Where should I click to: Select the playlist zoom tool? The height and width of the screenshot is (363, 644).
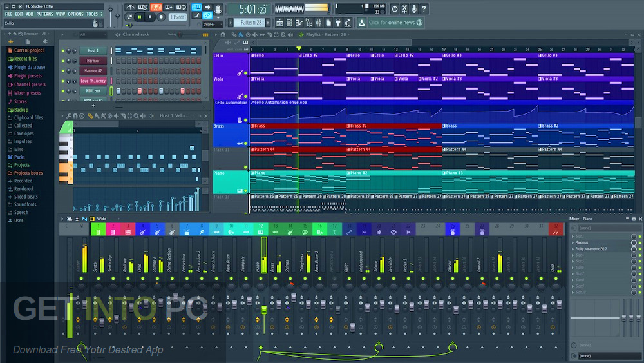(283, 35)
